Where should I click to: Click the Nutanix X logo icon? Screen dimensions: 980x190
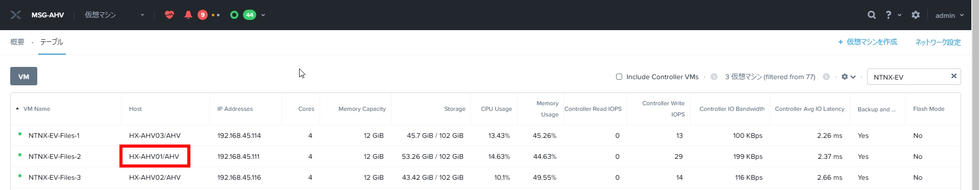point(16,15)
